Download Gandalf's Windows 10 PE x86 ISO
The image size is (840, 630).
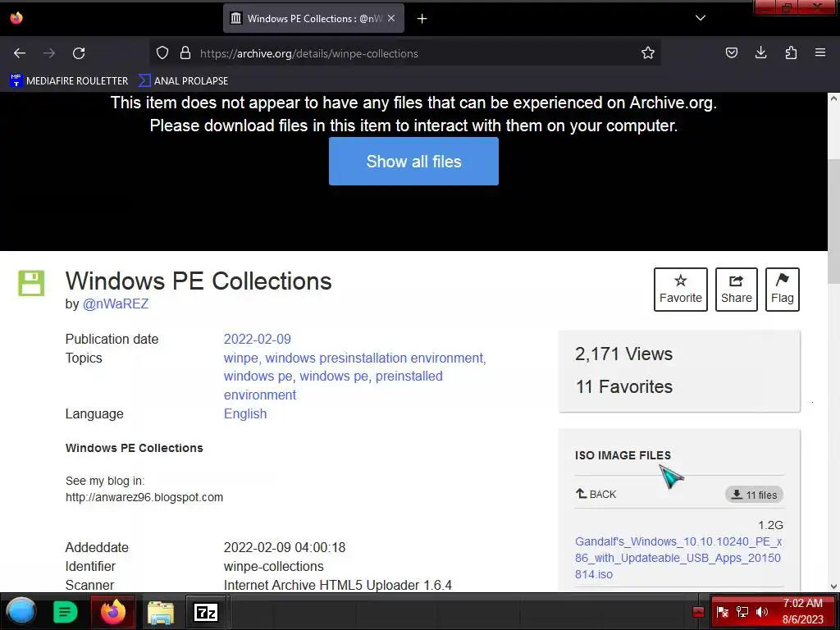678,558
